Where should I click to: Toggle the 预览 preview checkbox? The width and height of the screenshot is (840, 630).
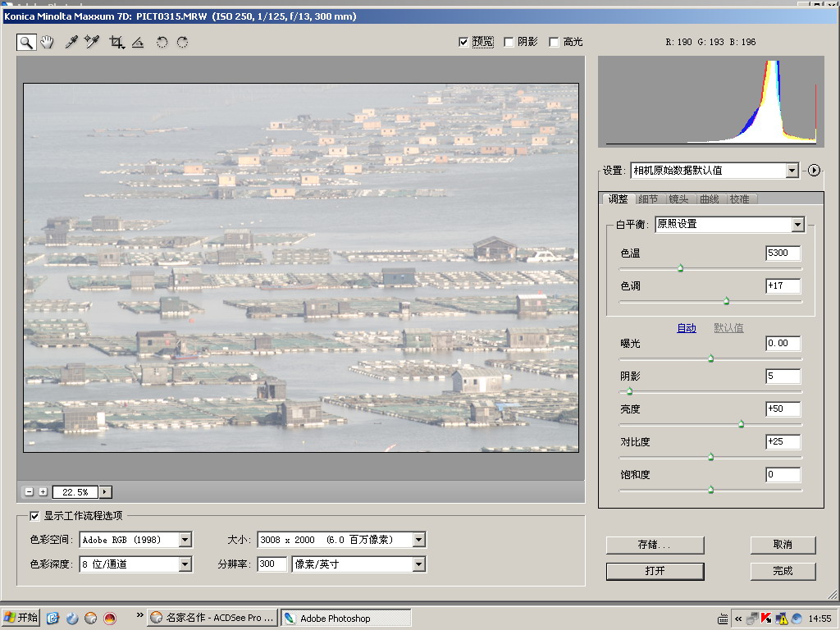464,42
